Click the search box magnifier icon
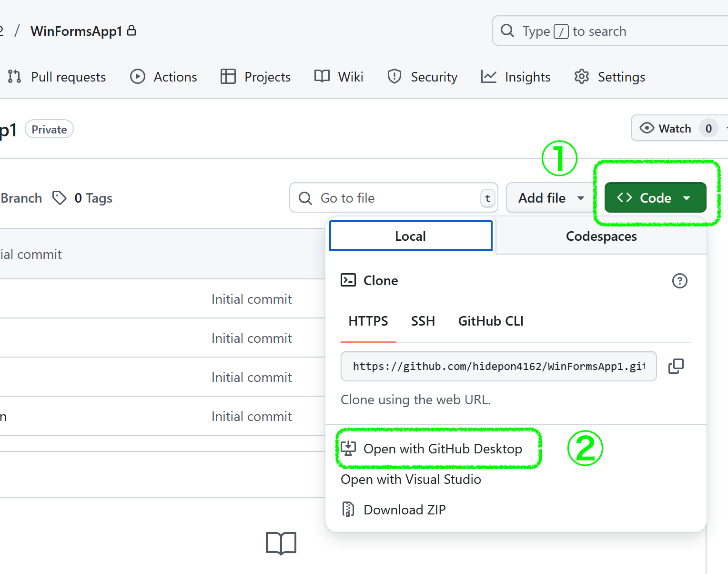 tap(507, 31)
